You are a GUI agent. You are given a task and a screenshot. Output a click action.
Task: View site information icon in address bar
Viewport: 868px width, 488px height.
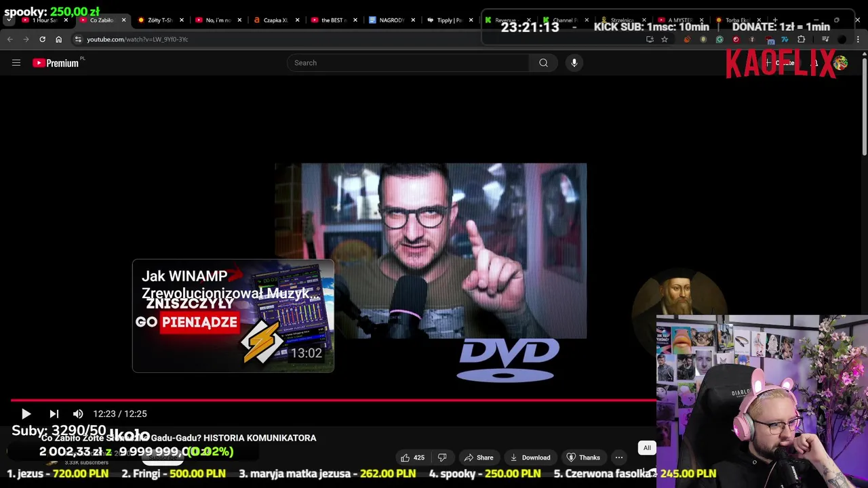pyautogui.click(x=78, y=39)
